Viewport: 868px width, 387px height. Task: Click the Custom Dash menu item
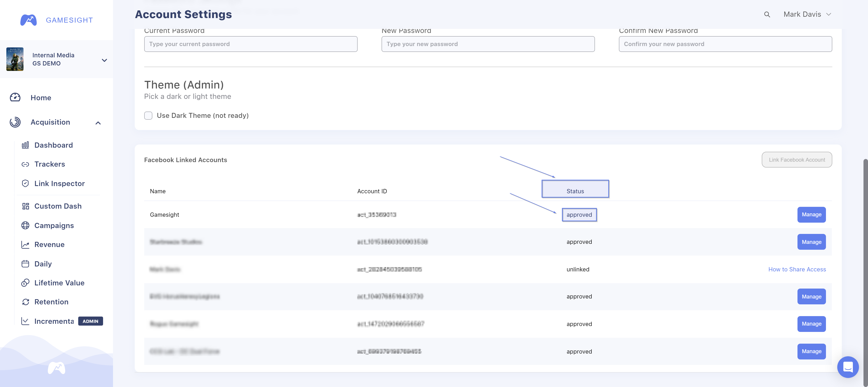(58, 206)
